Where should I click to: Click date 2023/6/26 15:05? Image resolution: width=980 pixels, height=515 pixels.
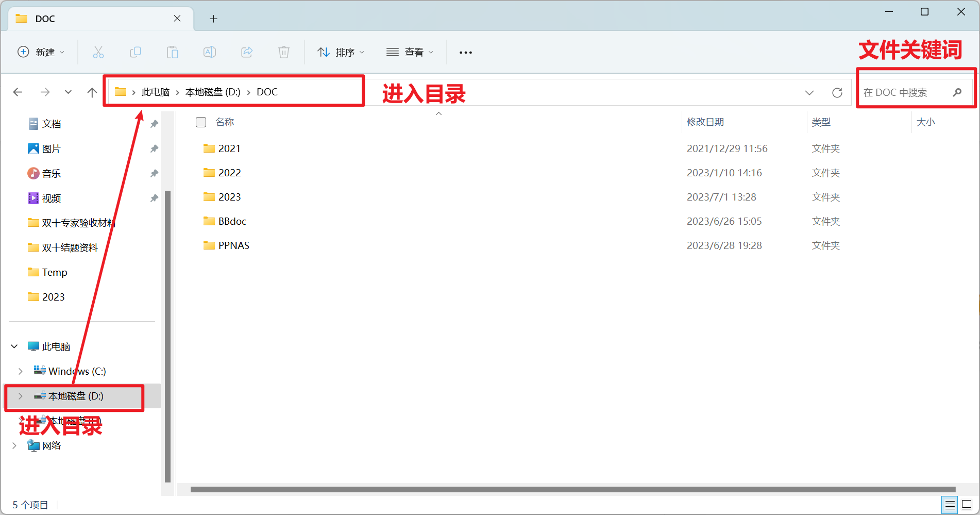pyautogui.click(x=724, y=221)
